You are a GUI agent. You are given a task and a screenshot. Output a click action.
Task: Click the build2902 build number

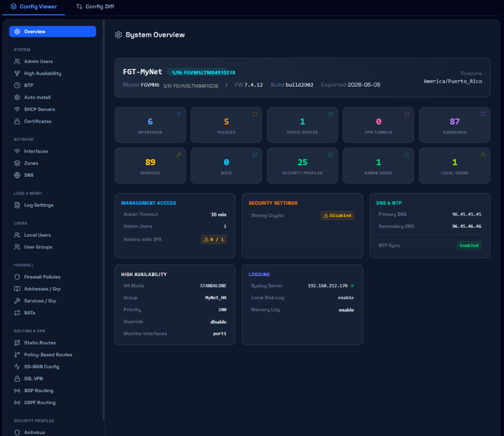(299, 85)
